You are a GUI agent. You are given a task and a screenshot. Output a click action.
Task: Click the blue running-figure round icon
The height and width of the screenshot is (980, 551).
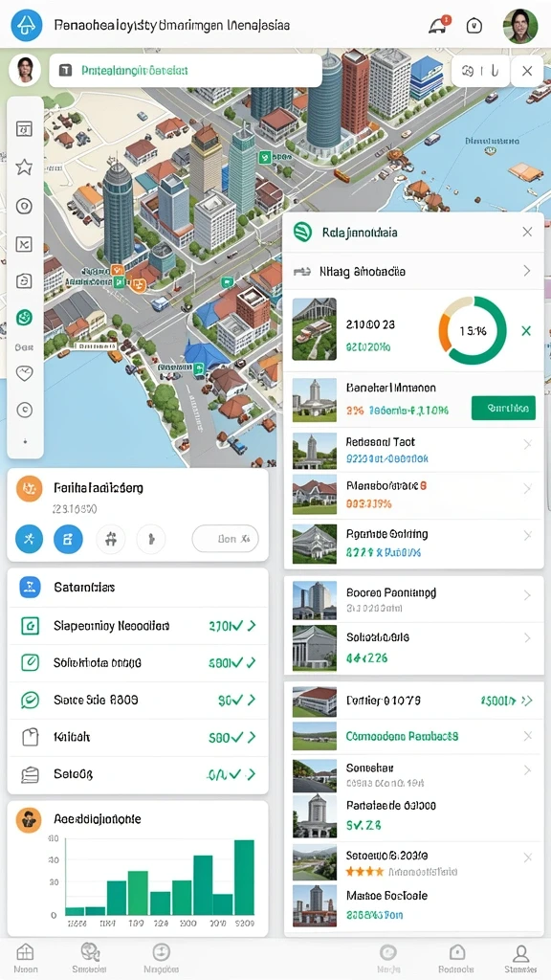29,538
